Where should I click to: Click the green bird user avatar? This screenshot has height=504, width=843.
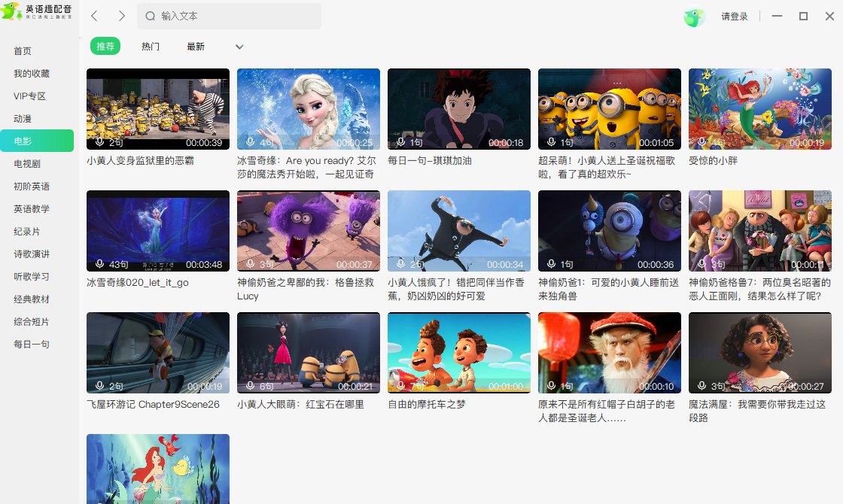tap(693, 17)
